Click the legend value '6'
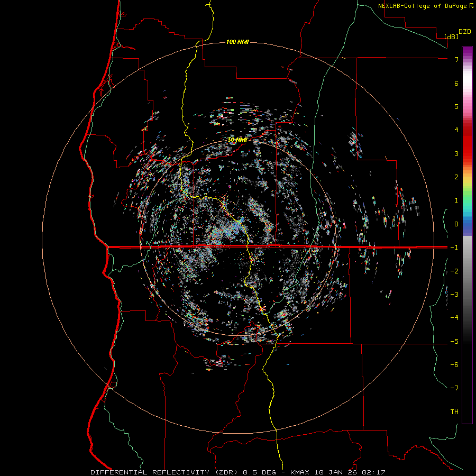The height and width of the screenshot is (476, 476). 456,83
